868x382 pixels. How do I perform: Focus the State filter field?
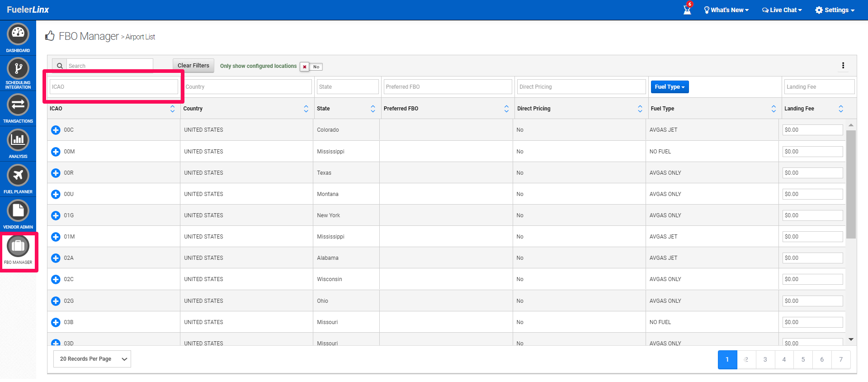(x=348, y=87)
